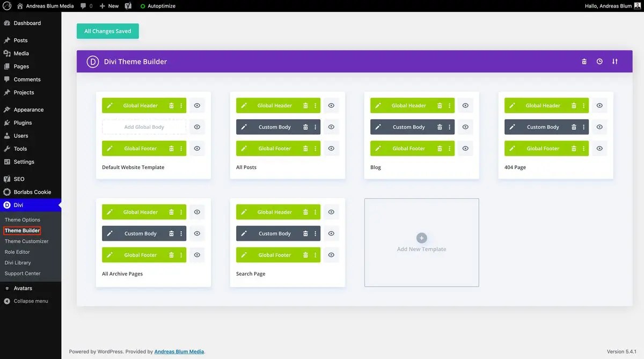The width and height of the screenshot is (644, 359).
Task: Edit Global Footer of Search Page template
Action: coord(244,255)
